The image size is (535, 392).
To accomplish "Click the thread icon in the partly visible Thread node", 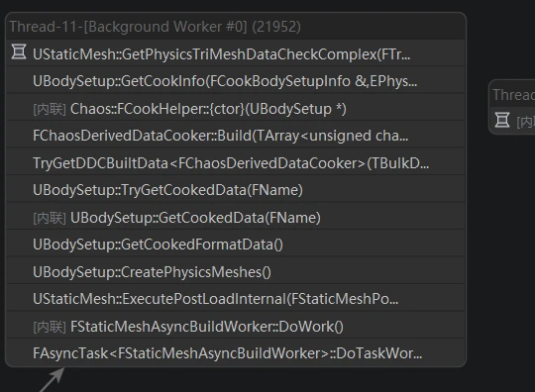I will point(502,120).
